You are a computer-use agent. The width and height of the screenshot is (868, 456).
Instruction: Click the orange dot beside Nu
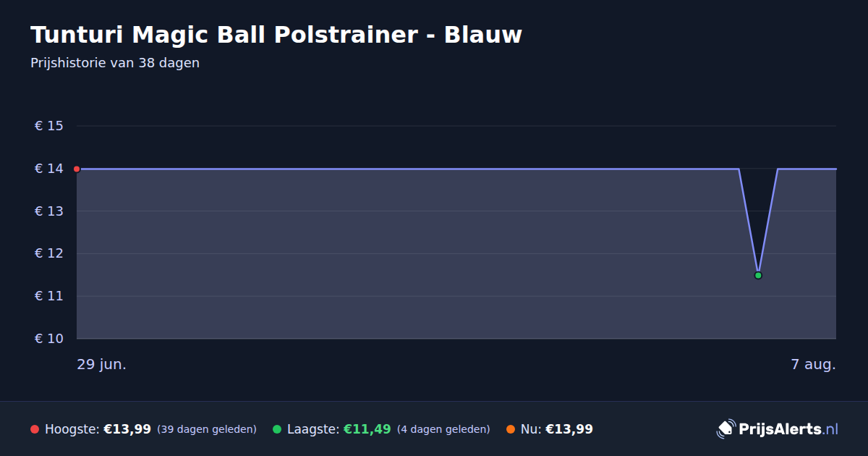[x=511, y=429]
